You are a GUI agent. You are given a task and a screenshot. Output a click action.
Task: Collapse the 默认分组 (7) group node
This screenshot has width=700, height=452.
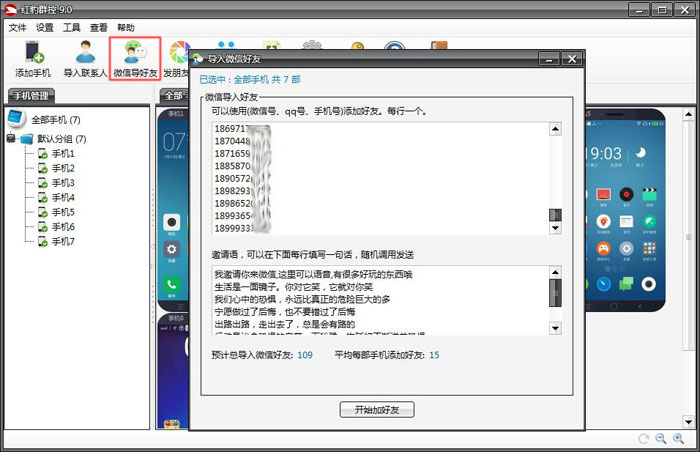[x=11, y=138]
